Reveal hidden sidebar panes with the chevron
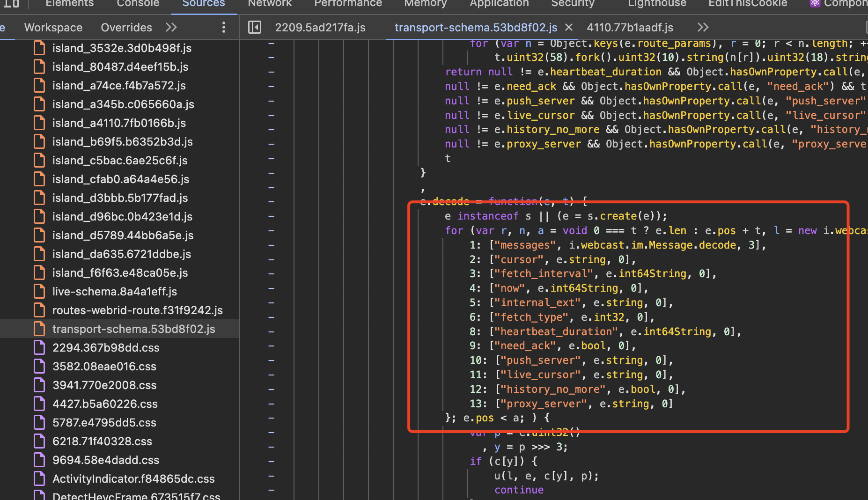This screenshot has width=868, height=500. point(171,27)
